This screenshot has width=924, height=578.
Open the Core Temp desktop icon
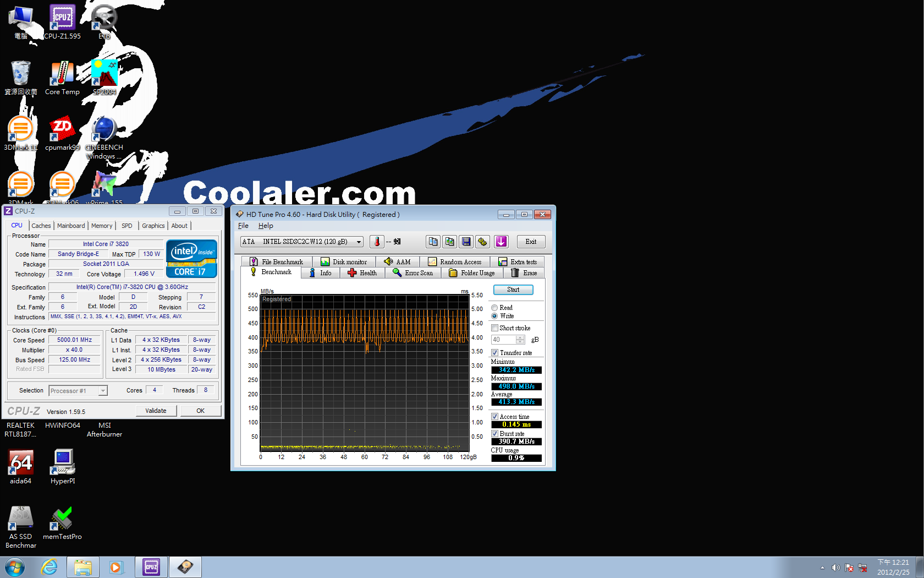point(62,78)
